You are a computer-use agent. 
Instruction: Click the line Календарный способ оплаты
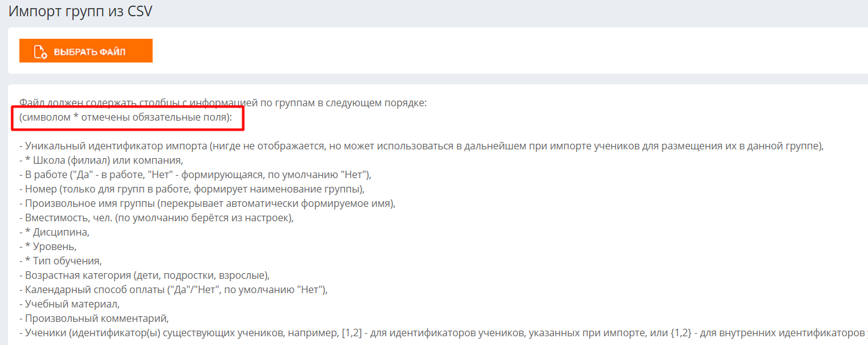pyautogui.click(x=174, y=289)
